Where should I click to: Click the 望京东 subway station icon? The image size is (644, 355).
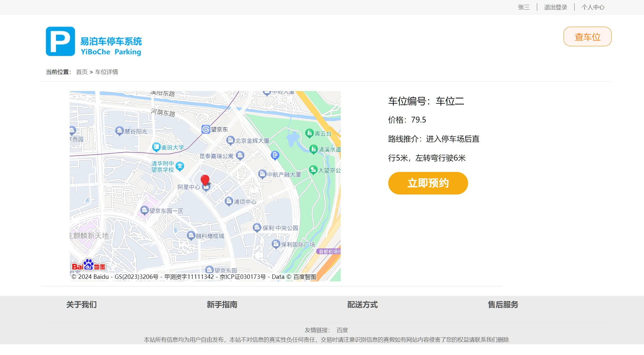tap(206, 129)
